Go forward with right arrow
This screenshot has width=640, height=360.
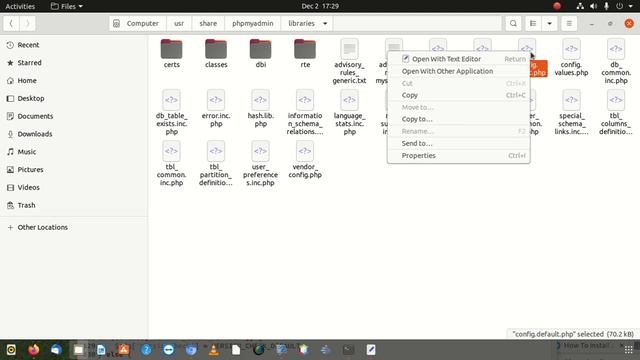pyautogui.click(x=27, y=23)
